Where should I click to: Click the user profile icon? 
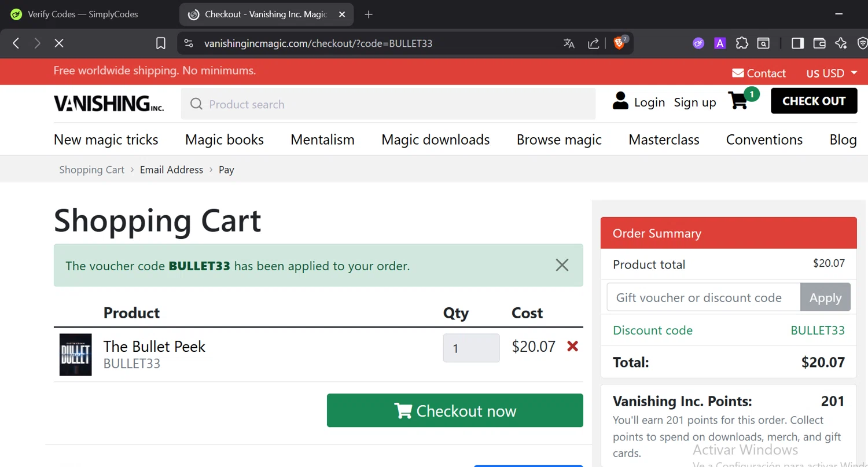point(620,101)
